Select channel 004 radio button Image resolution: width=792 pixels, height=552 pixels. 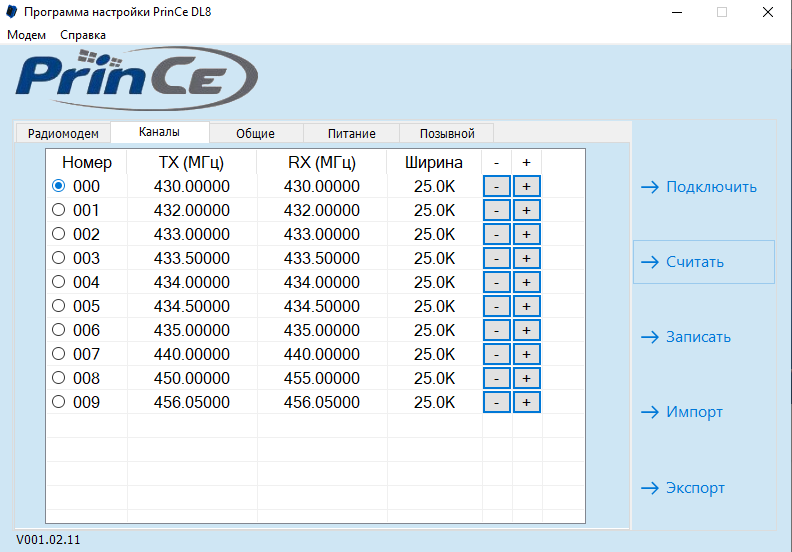pyautogui.click(x=59, y=282)
